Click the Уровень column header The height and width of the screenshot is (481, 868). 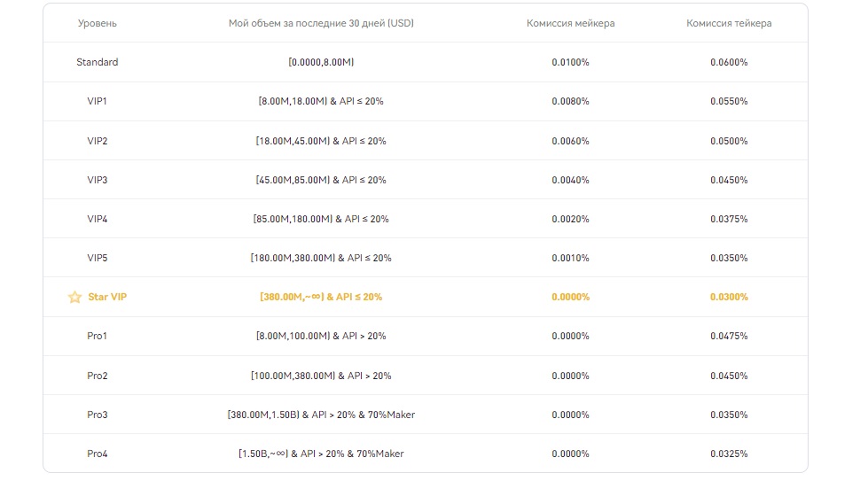pyautogui.click(x=98, y=24)
